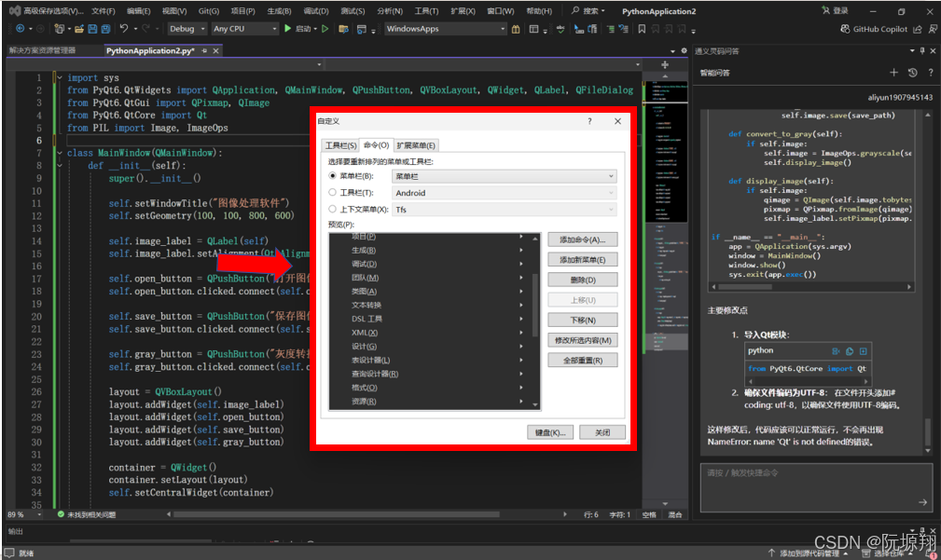The height and width of the screenshot is (560, 941).
Task: Open the 菜单栏 dropdown in 自定义 dialog
Action: (x=505, y=176)
